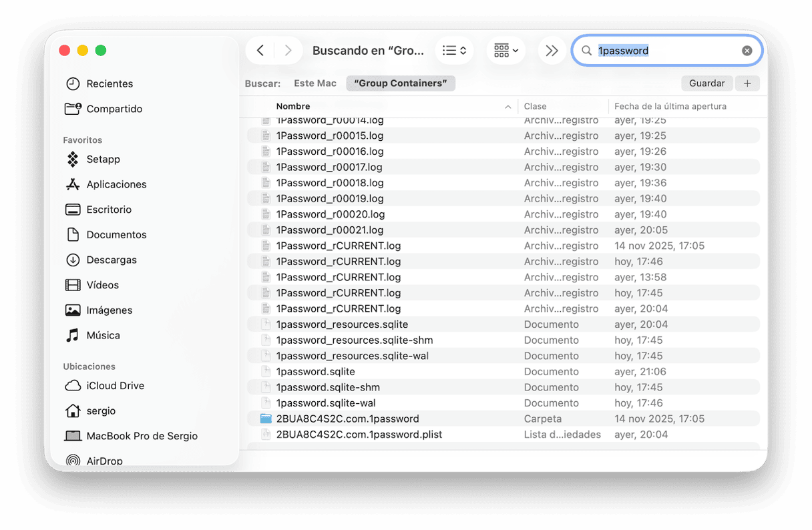Open iCloud Drive in the sidebar
812x530 pixels.
(x=115, y=386)
